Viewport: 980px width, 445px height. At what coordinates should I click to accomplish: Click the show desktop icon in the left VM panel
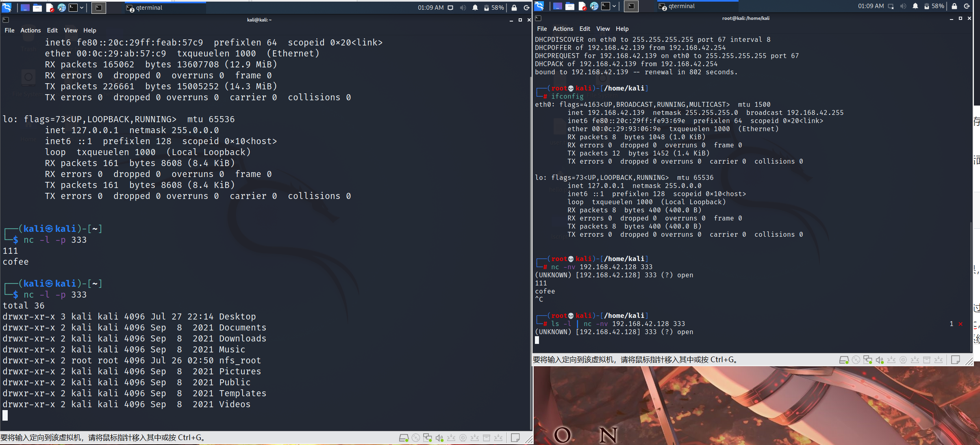click(x=25, y=8)
